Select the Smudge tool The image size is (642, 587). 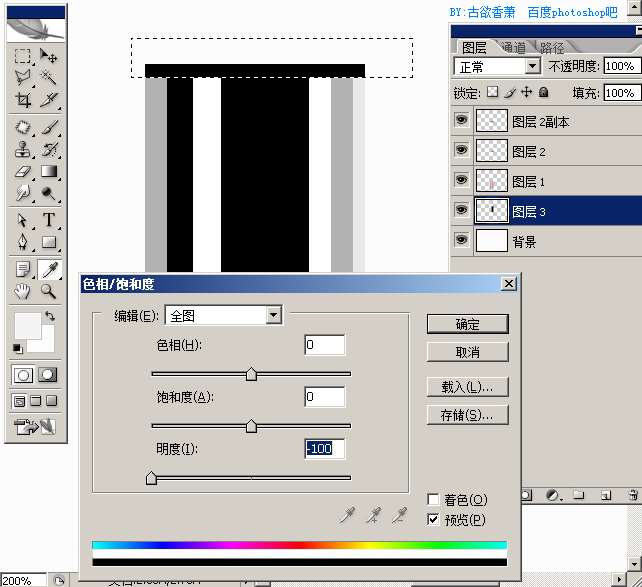pyautogui.click(x=23, y=193)
